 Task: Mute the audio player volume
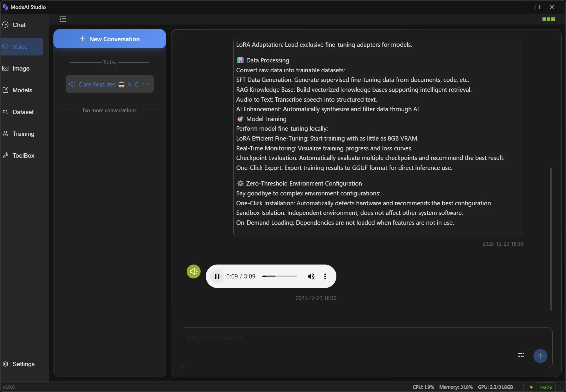pyautogui.click(x=311, y=276)
